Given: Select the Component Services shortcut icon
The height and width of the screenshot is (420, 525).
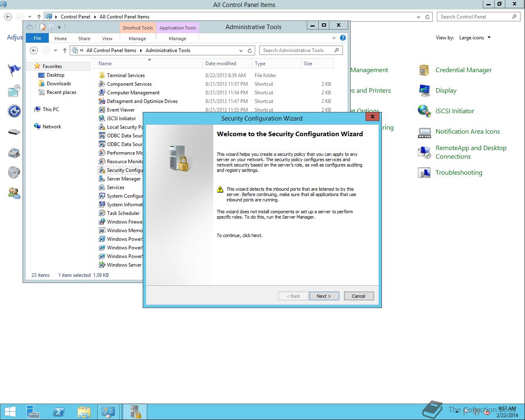Looking at the screenshot, I should [x=102, y=84].
